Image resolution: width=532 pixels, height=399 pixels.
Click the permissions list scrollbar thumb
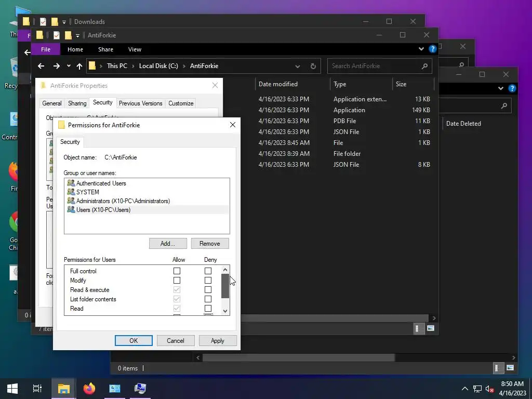click(x=225, y=286)
